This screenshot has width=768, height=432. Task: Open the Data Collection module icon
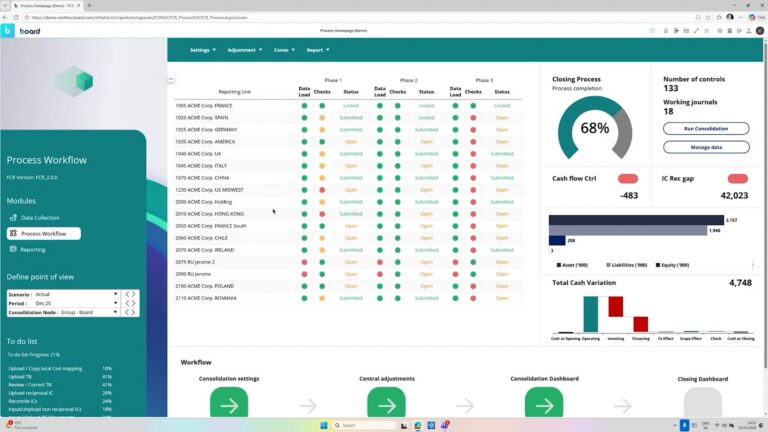tap(13, 217)
